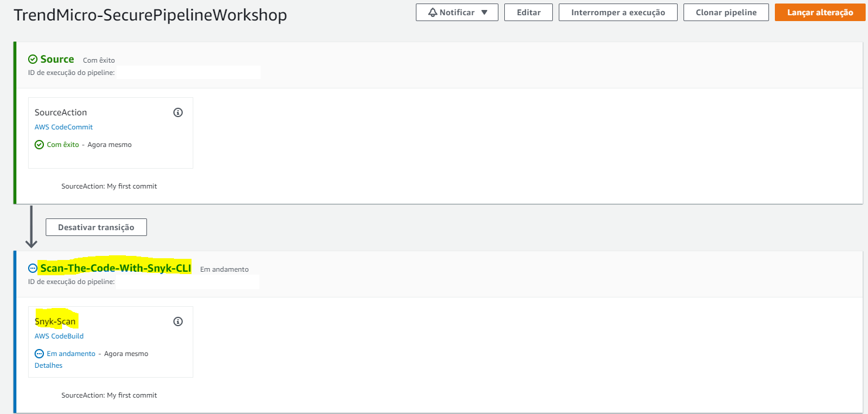Open the AWS CodeBuild link
This screenshot has width=868, height=414.
(59, 336)
